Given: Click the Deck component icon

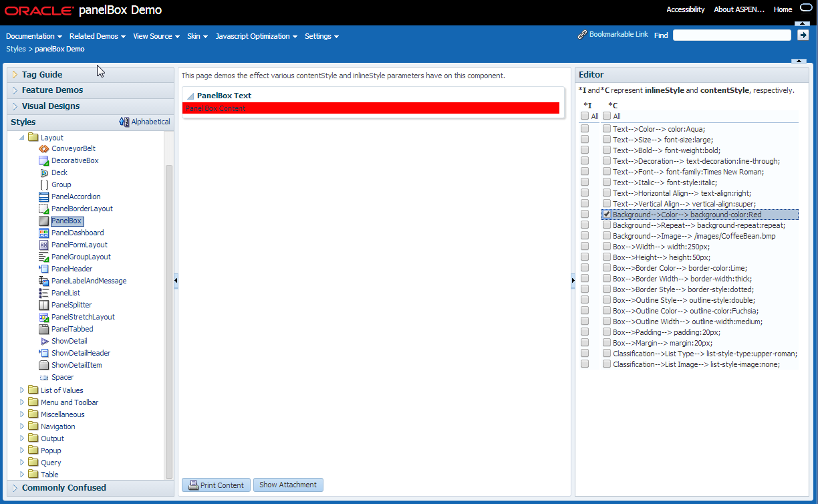Looking at the screenshot, I should click(x=44, y=172).
